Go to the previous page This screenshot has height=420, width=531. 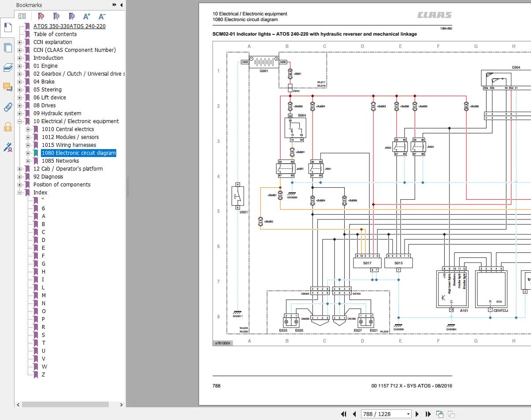coord(355,414)
